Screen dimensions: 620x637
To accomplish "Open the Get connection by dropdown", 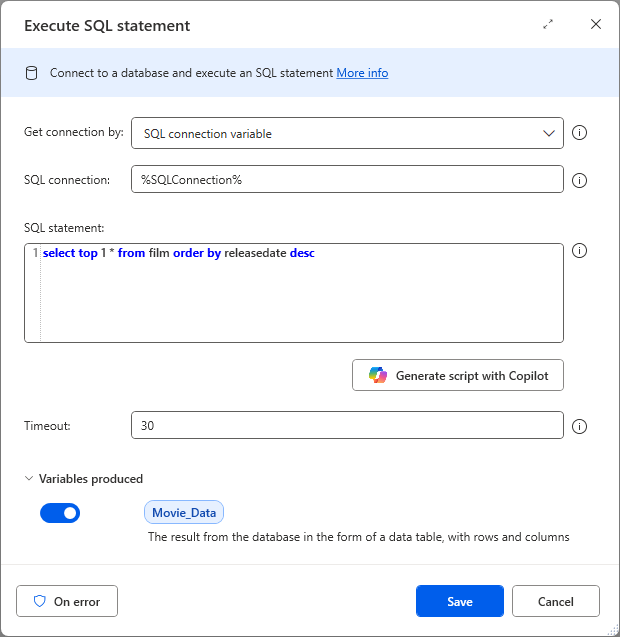I will (347, 133).
